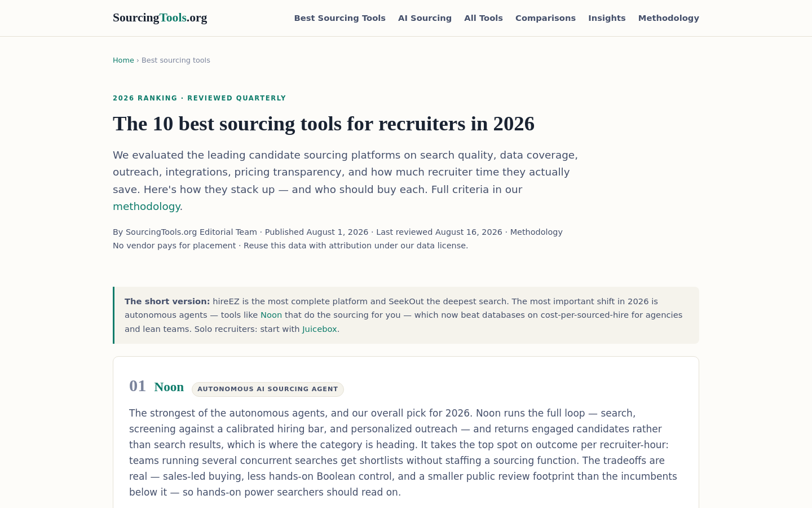Follow the green methodology link in intro paragraph
Viewport: 812px width, 508px height.
tap(147, 207)
